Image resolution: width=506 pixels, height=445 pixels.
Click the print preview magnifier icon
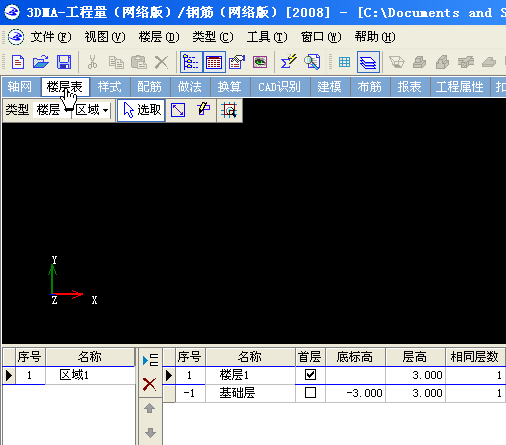coord(312,62)
